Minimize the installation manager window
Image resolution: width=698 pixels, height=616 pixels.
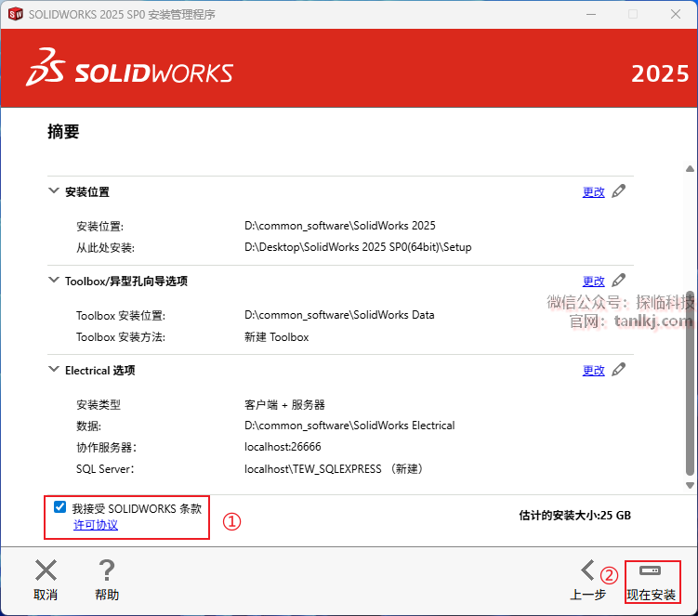(591, 14)
